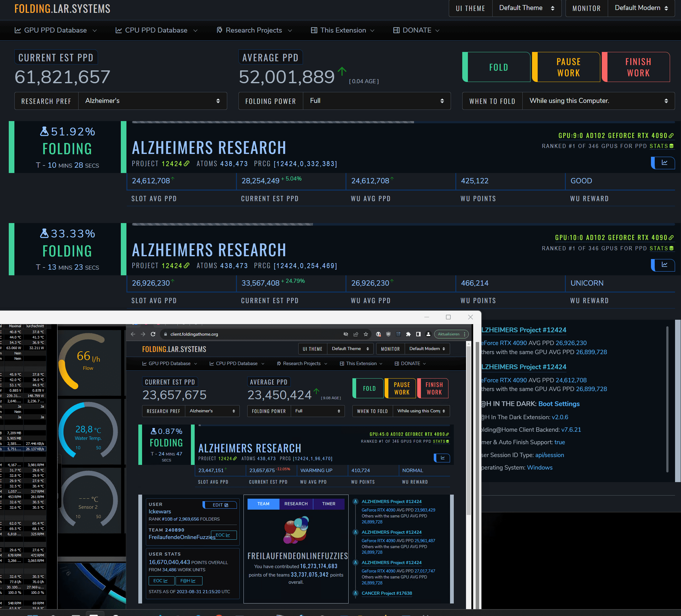The height and width of the screenshot is (616, 681).
Task: Click link icon after GPU:10:0 AD102 GeForce RTX 4090
Action: pos(671,237)
